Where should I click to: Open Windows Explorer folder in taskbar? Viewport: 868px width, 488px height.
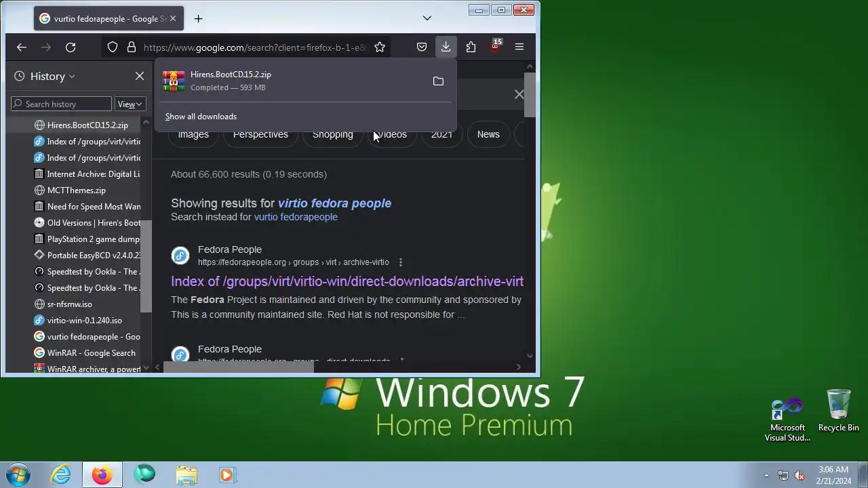coord(186,475)
